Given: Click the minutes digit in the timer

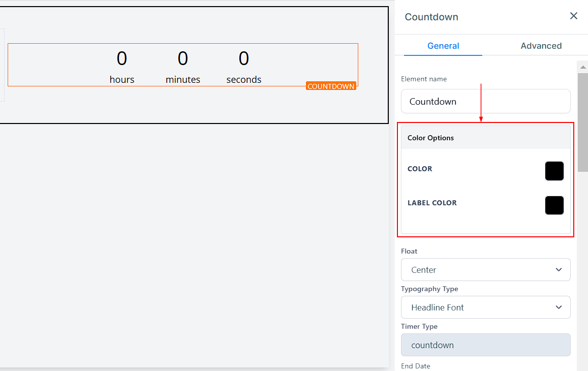Looking at the screenshot, I should click(x=183, y=58).
